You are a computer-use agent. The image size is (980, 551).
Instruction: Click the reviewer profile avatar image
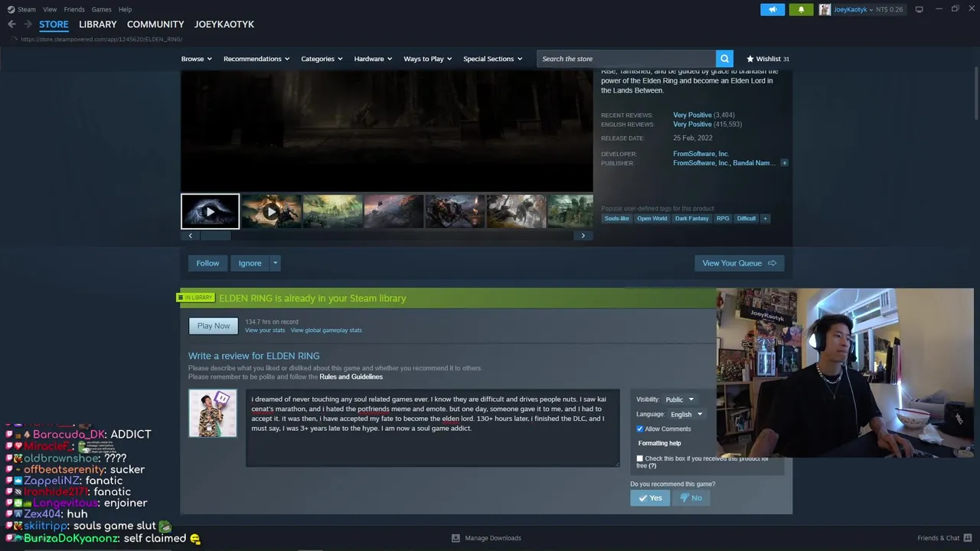coord(213,413)
